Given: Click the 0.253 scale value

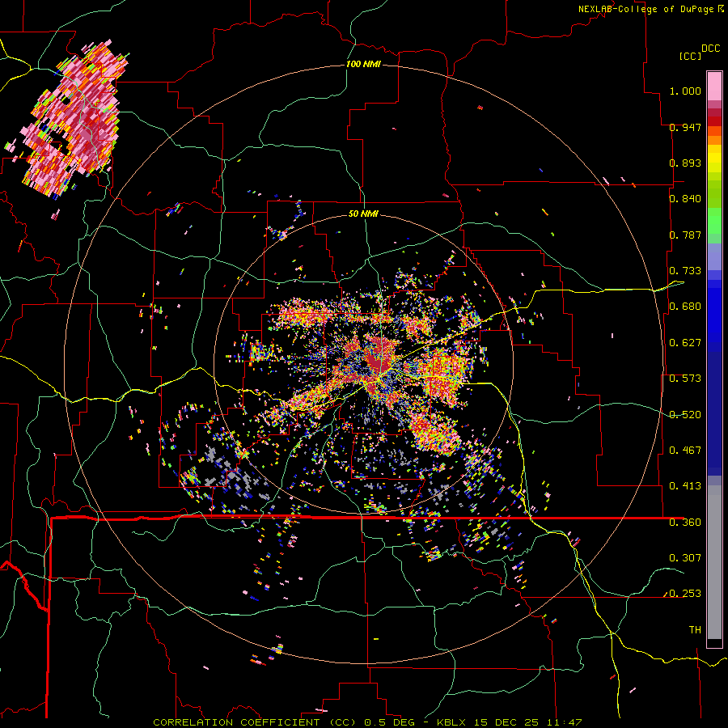Looking at the screenshot, I should [685, 594].
